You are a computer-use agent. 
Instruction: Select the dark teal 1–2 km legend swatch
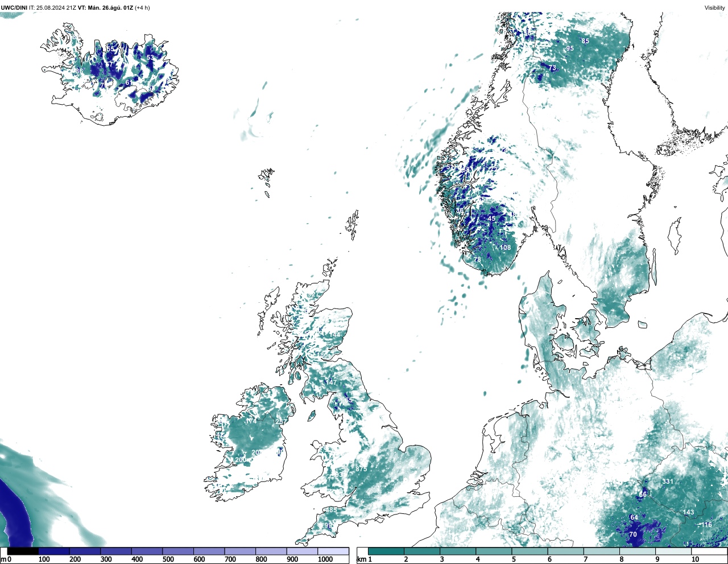386,551
